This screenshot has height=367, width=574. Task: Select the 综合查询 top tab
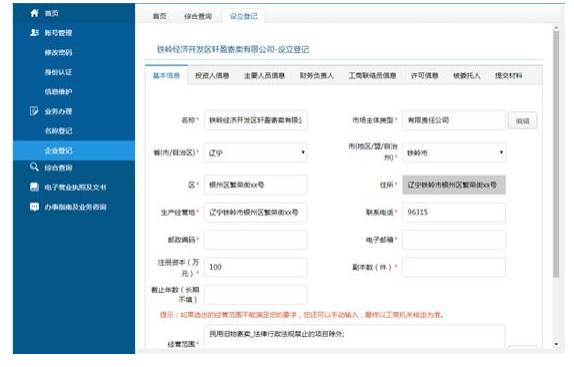point(198,16)
